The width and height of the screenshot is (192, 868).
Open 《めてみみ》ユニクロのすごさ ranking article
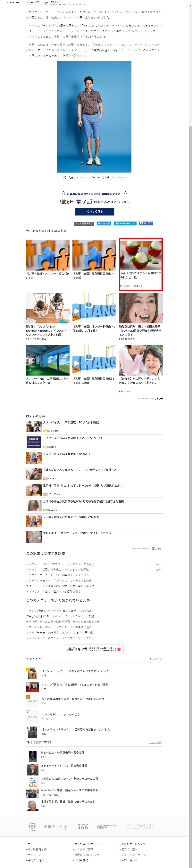61,714
